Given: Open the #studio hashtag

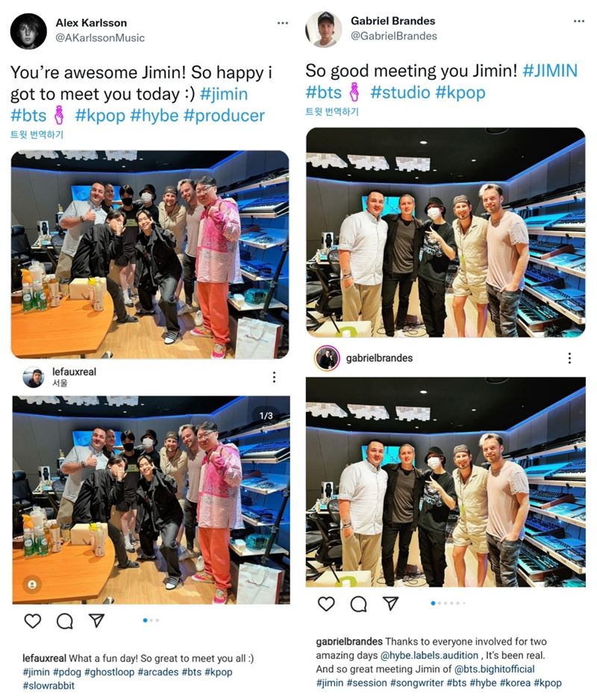Looking at the screenshot, I should [x=400, y=93].
